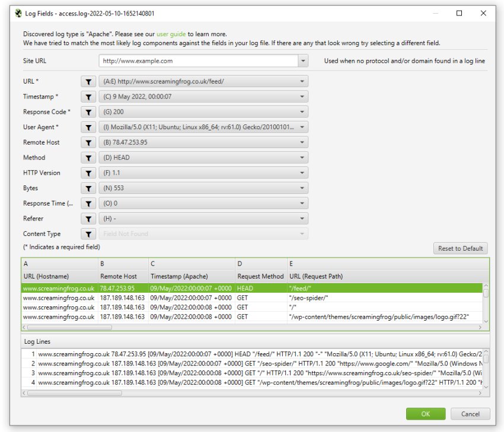Open the filter options for the URL field
The width and height of the screenshot is (504, 432).
(x=88, y=81)
